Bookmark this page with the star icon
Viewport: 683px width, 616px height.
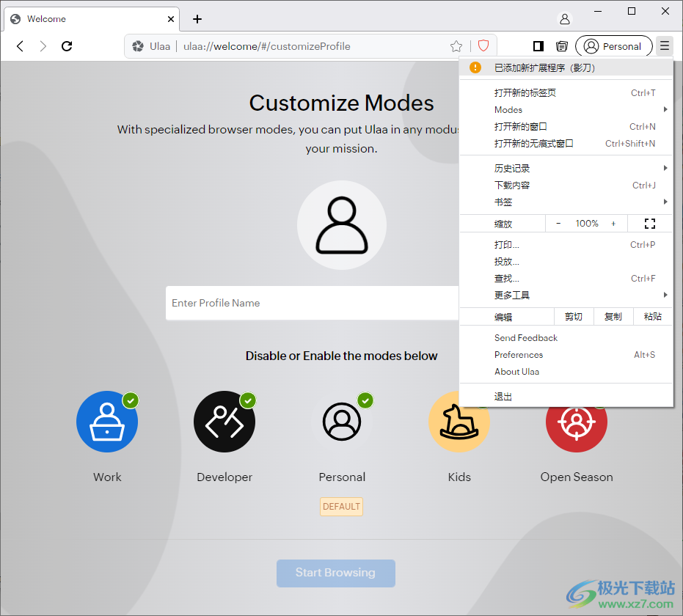point(456,46)
